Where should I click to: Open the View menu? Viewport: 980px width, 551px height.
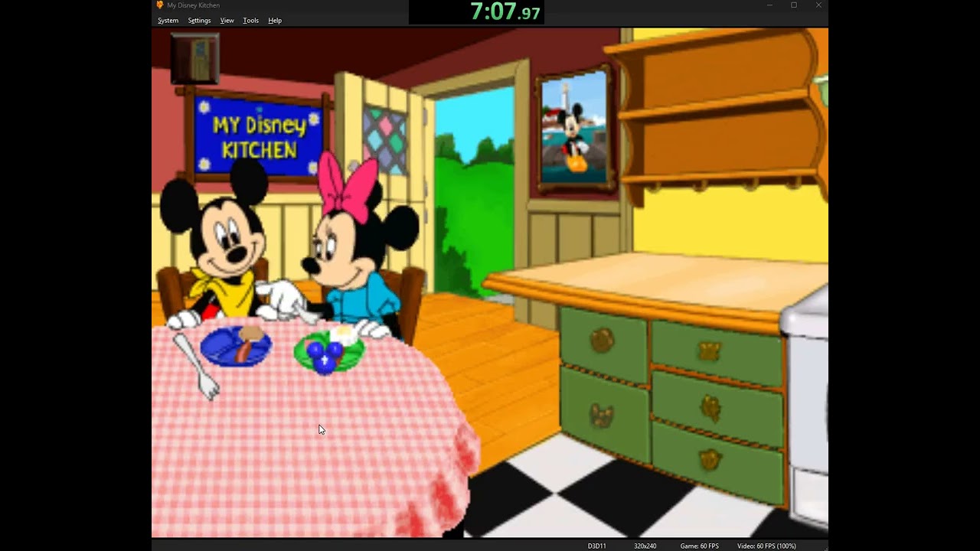[227, 21]
